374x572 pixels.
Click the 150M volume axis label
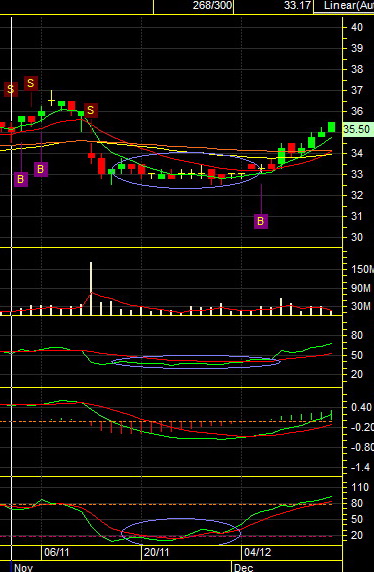363,270
